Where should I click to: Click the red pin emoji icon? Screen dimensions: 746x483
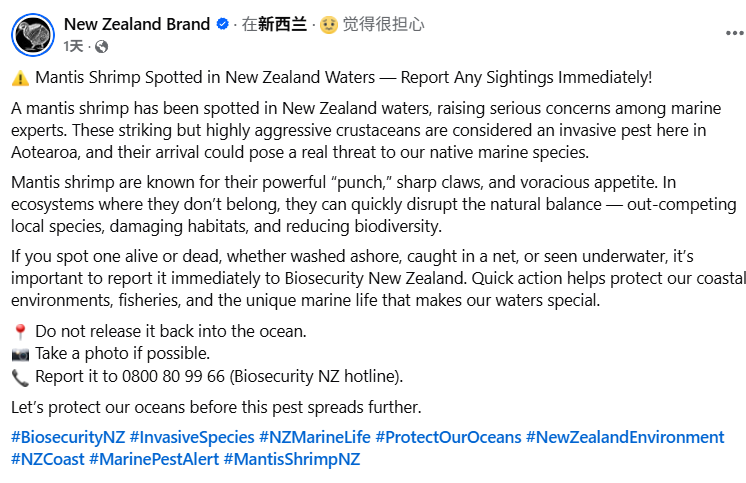coord(20,331)
